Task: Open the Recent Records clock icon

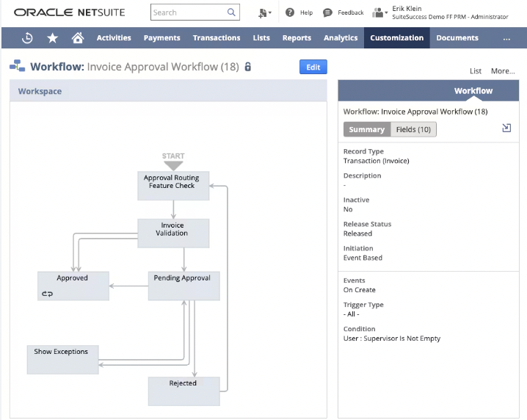Action: [x=27, y=38]
